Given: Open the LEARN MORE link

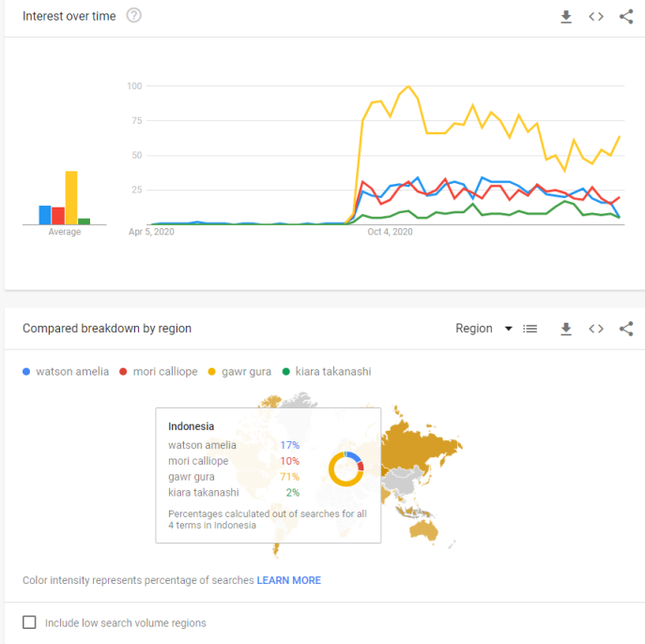Looking at the screenshot, I should point(289,580).
